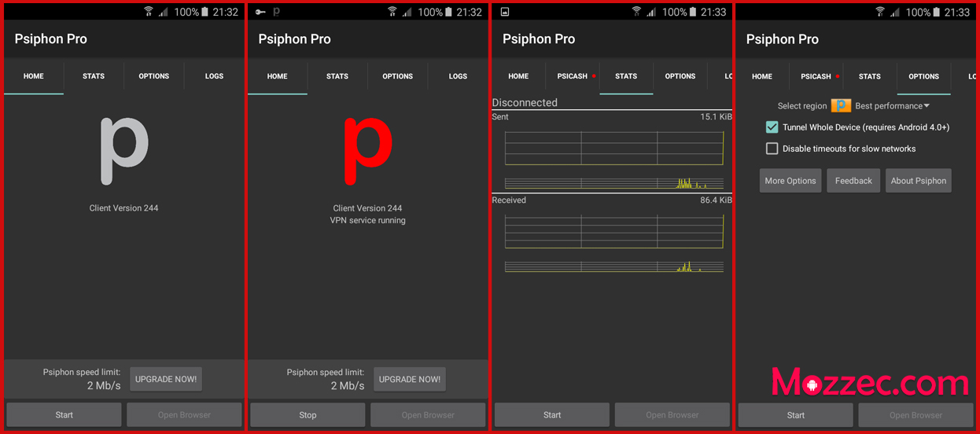Click the Feedback button
The image size is (980, 434).
(853, 181)
